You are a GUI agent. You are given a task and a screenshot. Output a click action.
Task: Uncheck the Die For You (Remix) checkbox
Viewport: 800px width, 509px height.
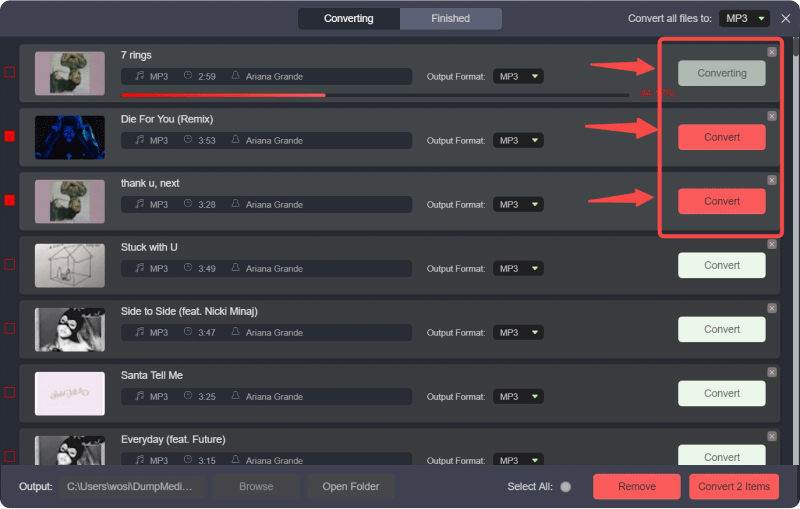(10, 136)
